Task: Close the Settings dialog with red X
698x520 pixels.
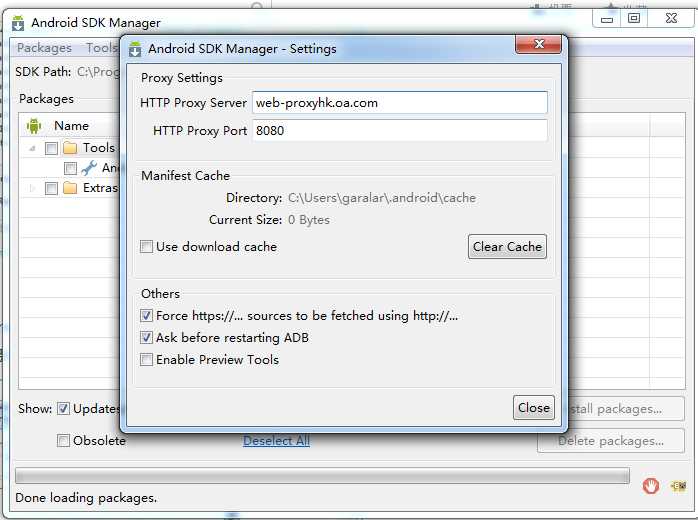Action: click(x=538, y=44)
